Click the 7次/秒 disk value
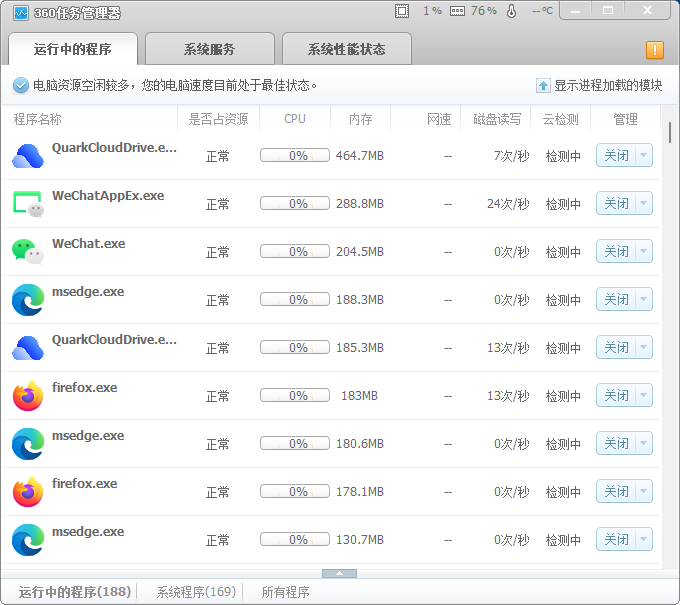Screen dimensions: 680x605 tap(511, 156)
